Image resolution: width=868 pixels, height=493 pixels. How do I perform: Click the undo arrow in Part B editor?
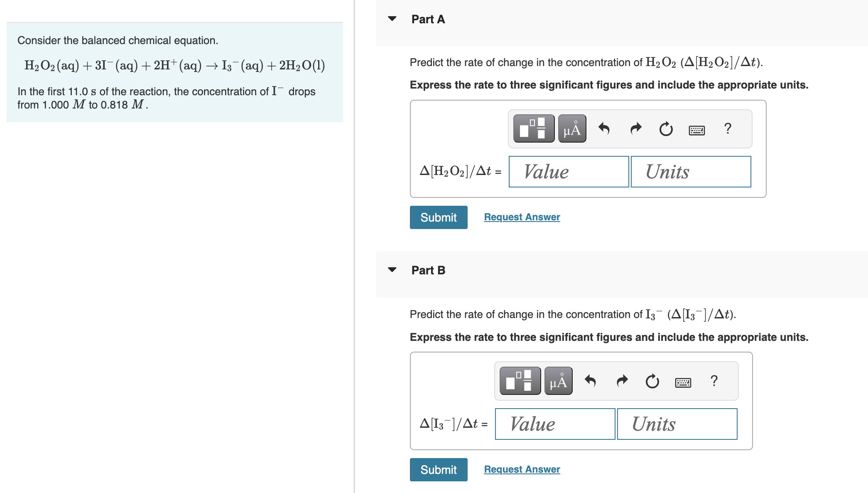591,380
